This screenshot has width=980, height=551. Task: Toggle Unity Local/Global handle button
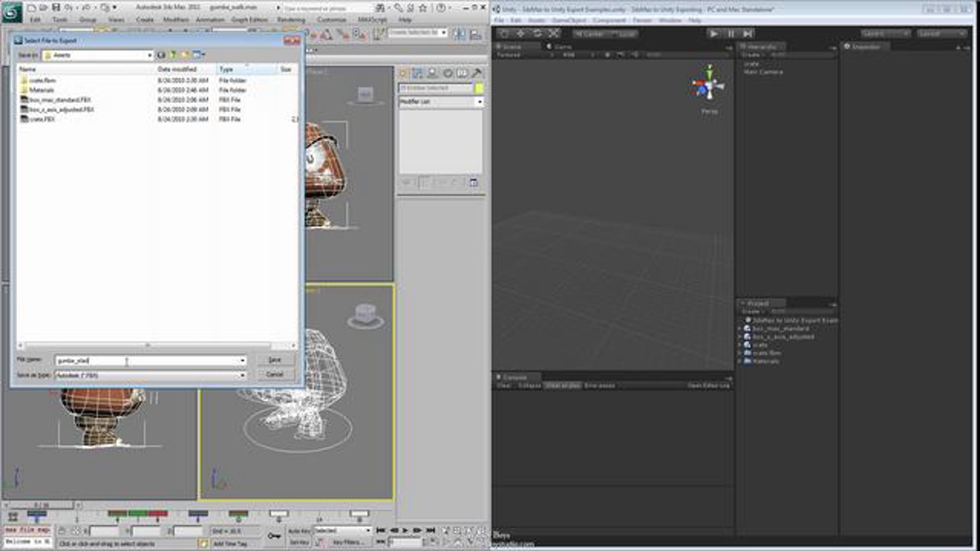622,34
